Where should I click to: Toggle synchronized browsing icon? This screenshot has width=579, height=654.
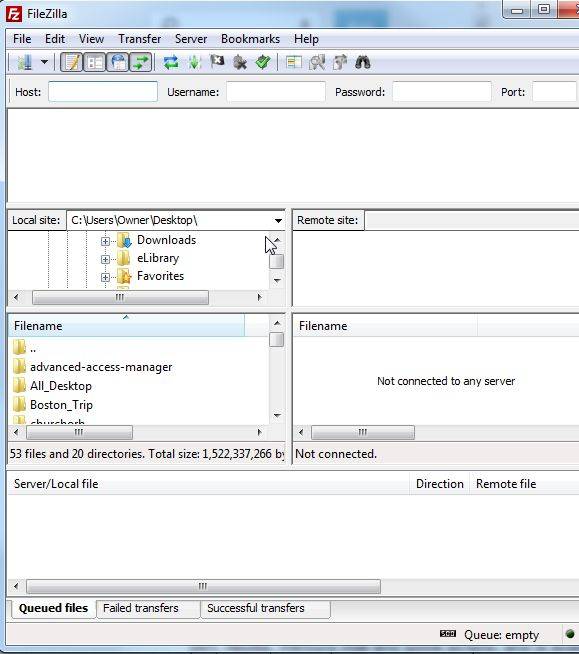pos(340,63)
